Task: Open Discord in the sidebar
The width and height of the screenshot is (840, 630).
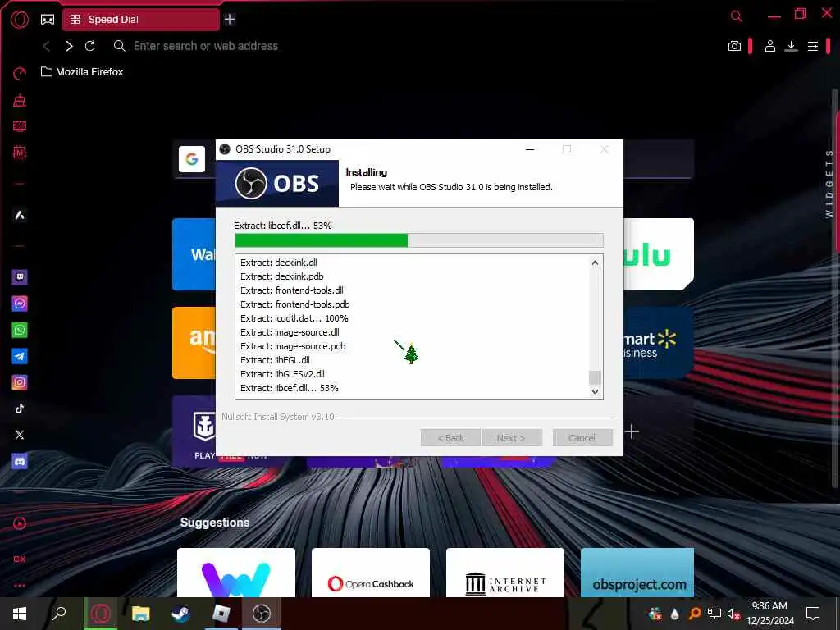Action: pyautogui.click(x=20, y=461)
